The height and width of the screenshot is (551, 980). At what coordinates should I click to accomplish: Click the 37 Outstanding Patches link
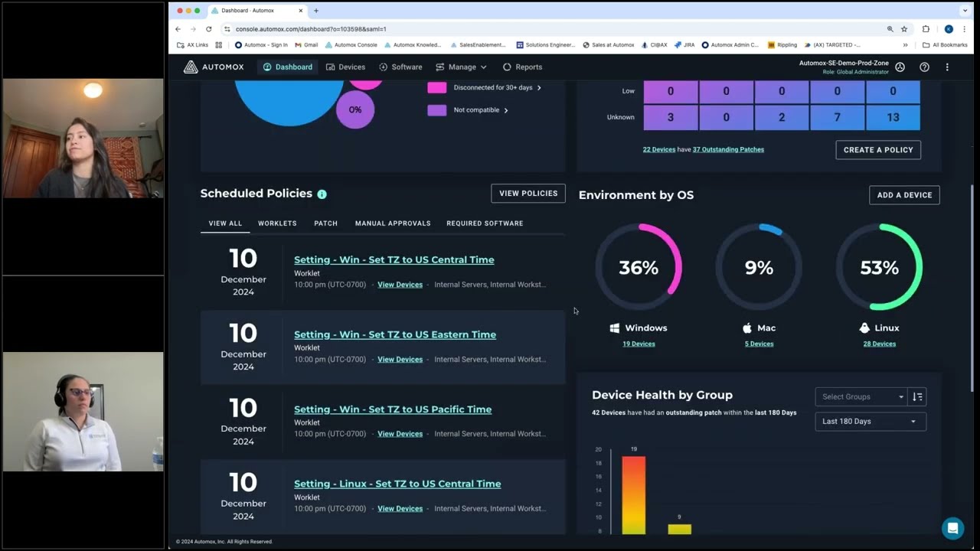pos(728,150)
